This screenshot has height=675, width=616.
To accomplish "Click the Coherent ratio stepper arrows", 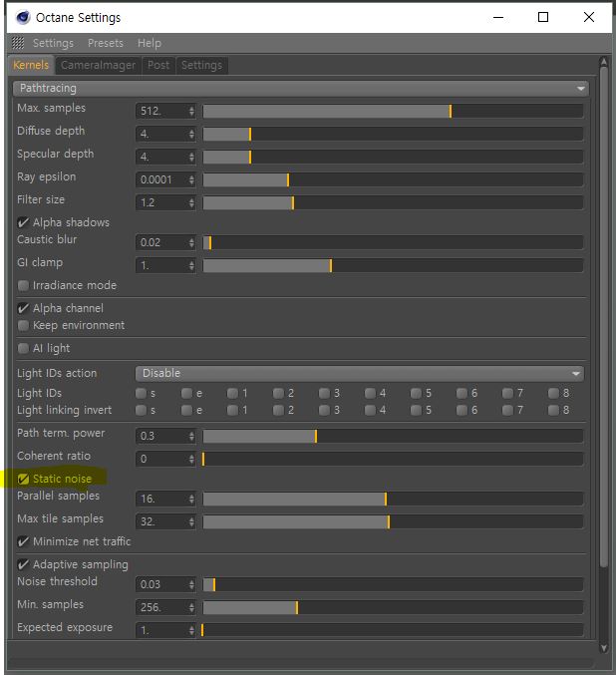I will click(x=191, y=459).
